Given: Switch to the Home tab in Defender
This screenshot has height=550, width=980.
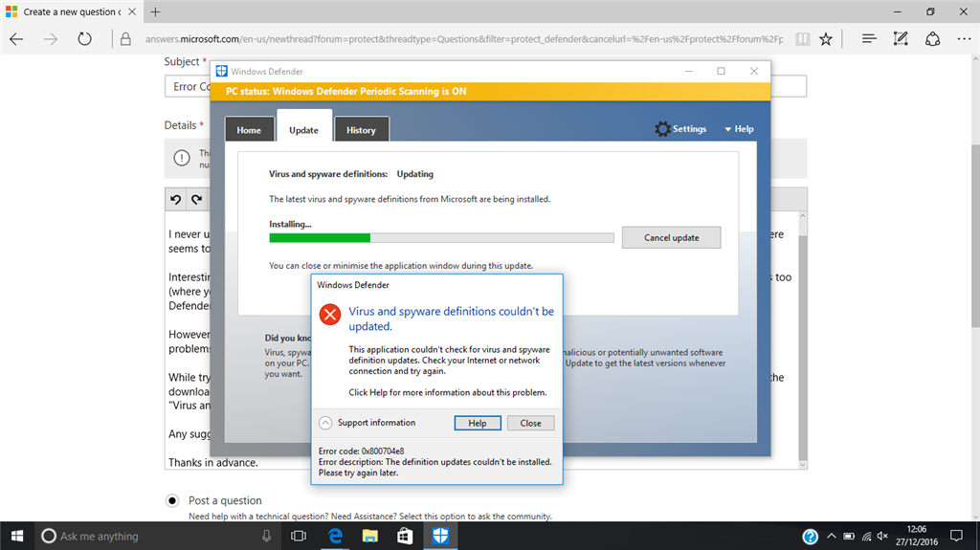Looking at the screenshot, I should point(249,129).
